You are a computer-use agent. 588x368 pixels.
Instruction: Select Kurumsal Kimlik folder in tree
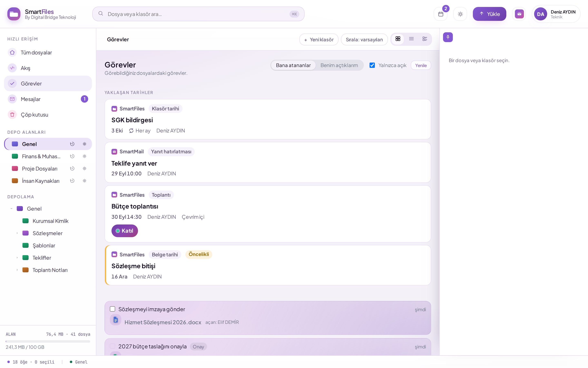pos(50,221)
